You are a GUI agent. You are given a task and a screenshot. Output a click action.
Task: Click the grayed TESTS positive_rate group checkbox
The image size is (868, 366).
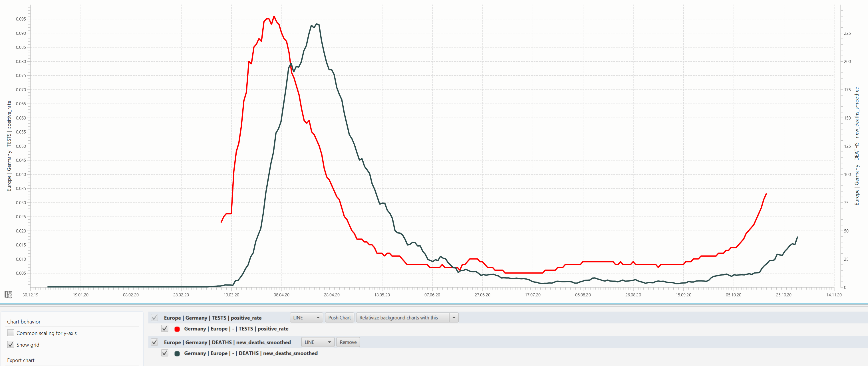(154, 318)
